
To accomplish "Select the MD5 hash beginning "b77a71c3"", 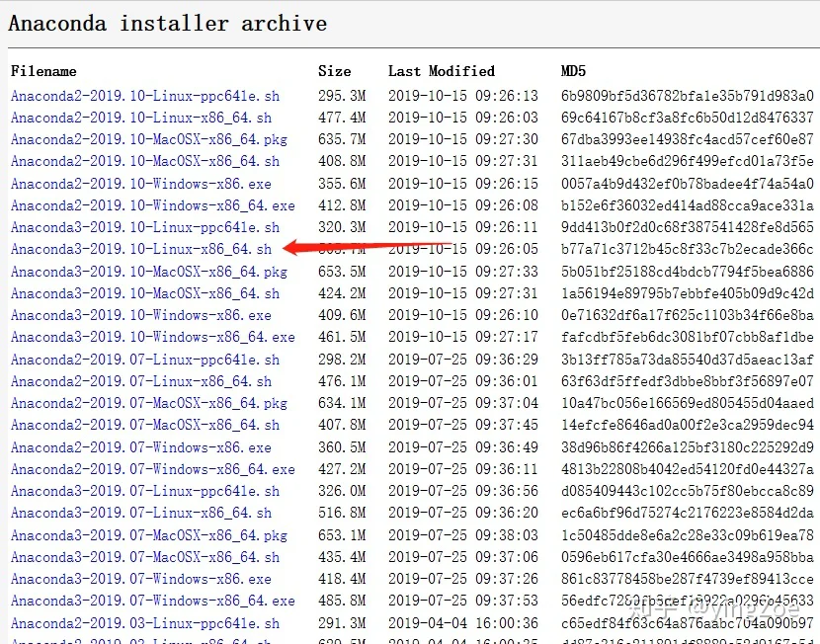I will pyautogui.click(x=688, y=249).
